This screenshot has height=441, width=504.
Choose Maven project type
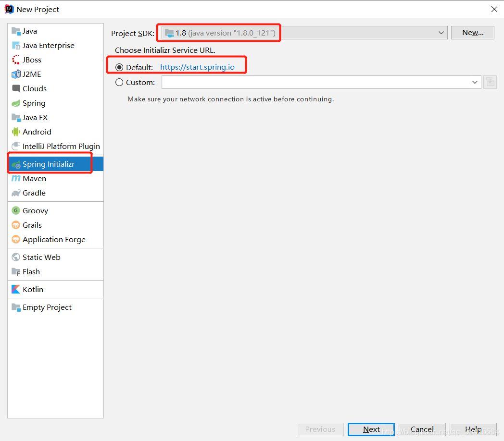point(56,178)
